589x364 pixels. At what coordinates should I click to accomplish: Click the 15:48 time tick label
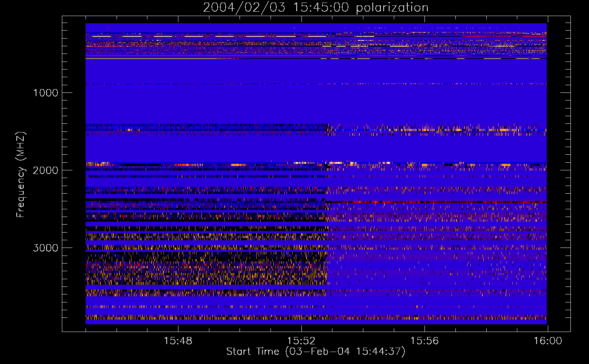tap(178, 341)
